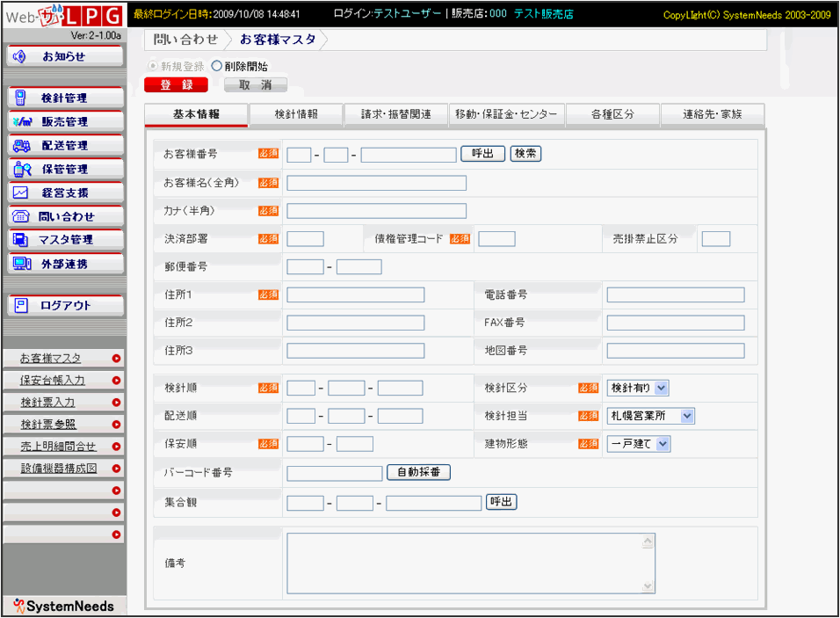Open the 設備機器構成図 link

coord(59,468)
